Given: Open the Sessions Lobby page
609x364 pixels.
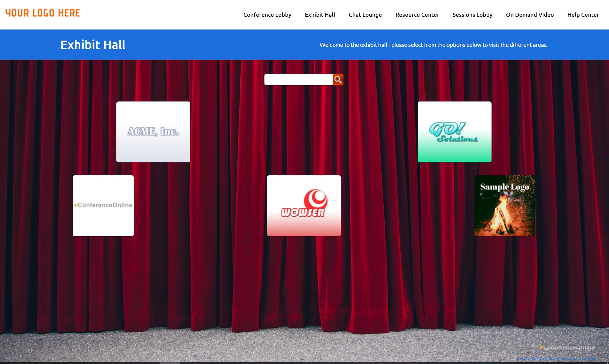Looking at the screenshot, I should [472, 15].
